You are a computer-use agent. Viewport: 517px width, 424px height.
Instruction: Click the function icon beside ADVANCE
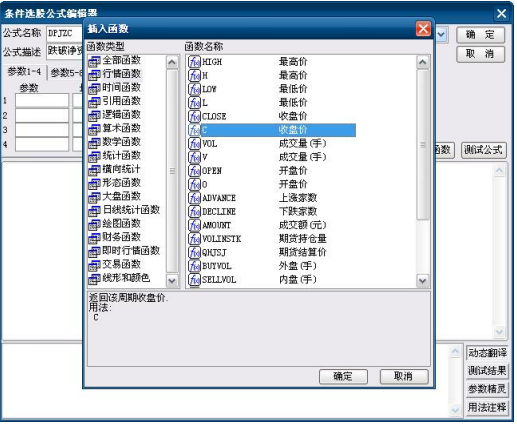194,198
